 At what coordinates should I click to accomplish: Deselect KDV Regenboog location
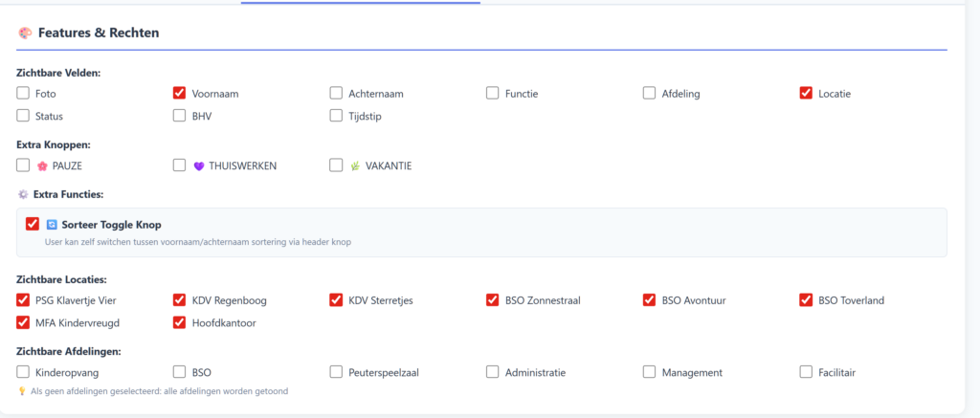pos(179,299)
